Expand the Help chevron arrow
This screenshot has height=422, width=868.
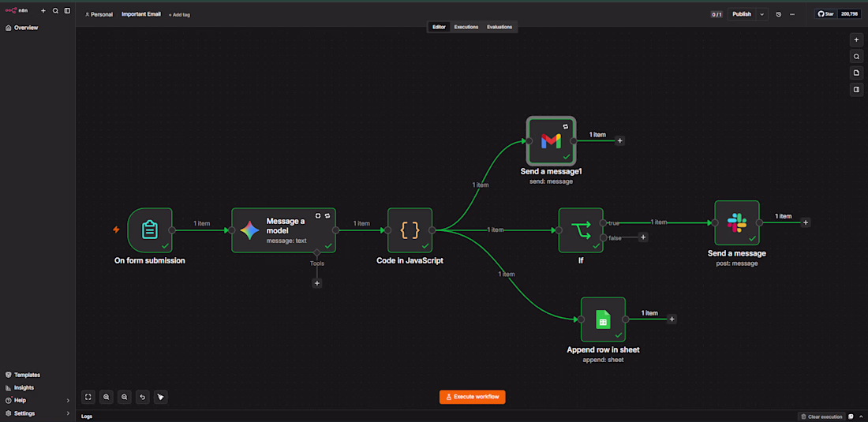tap(68, 401)
